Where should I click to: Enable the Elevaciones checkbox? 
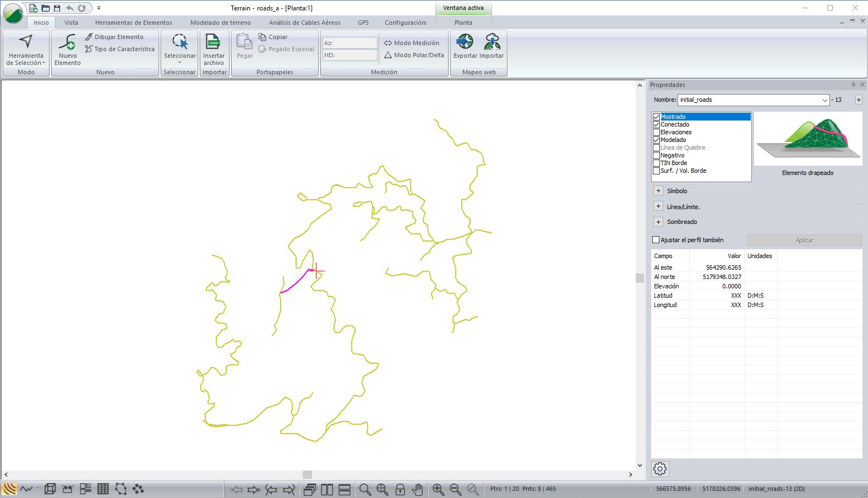[x=656, y=132]
